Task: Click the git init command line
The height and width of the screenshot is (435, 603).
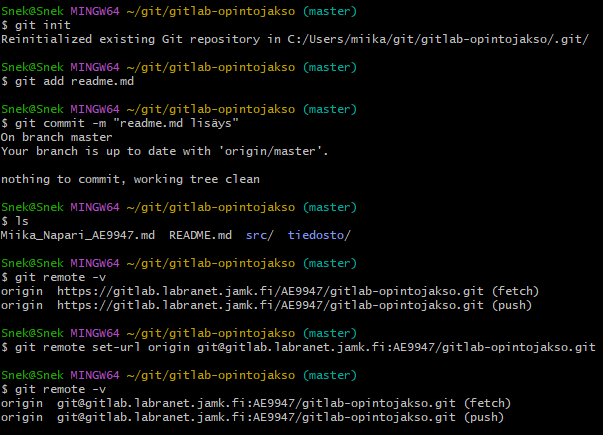Action: coord(34,25)
